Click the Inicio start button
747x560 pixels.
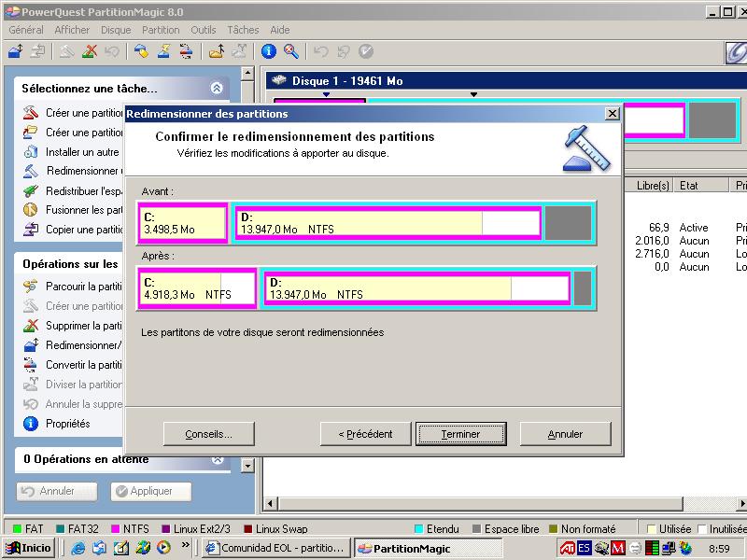point(29,548)
